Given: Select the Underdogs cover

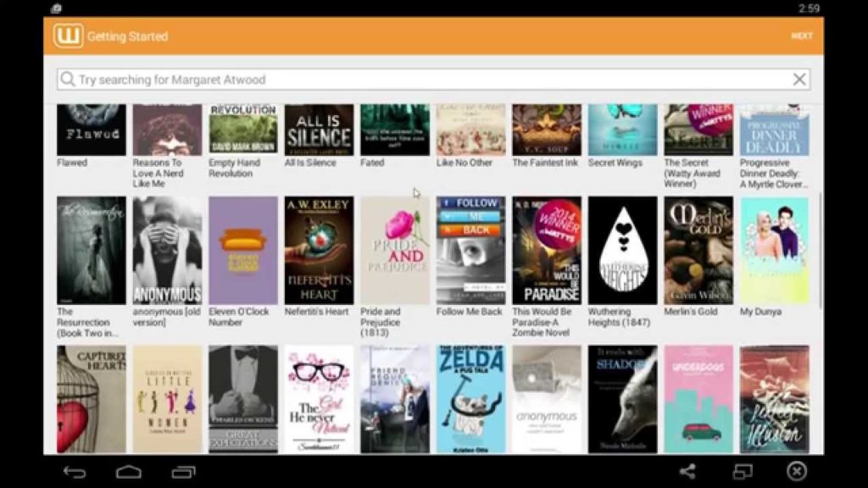Looking at the screenshot, I should (x=698, y=400).
